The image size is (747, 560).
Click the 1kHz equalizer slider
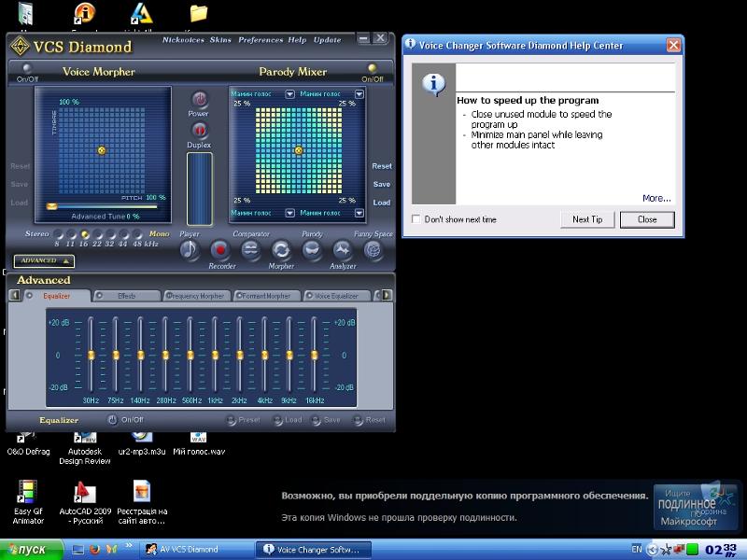click(x=215, y=356)
